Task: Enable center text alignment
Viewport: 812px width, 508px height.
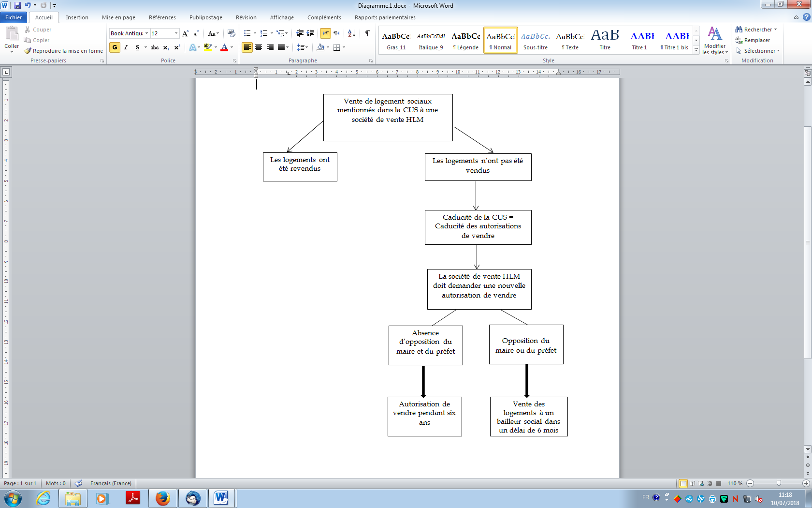Action: point(259,47)
